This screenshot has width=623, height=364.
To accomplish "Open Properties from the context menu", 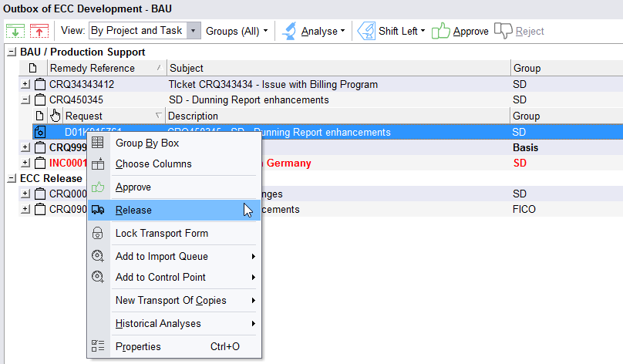I will tap(138, 346).
